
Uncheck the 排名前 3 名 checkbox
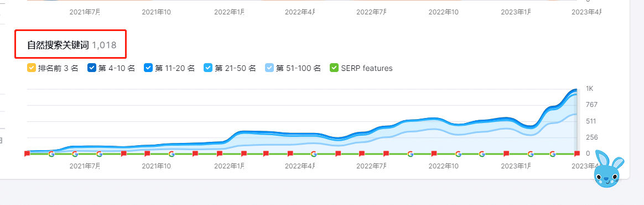pyautogui.click(x=32, y=68)
